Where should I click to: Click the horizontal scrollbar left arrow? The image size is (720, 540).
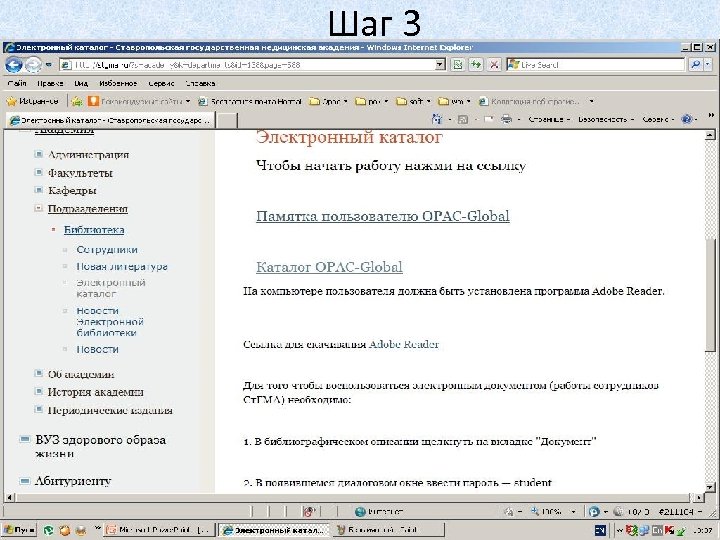coord(9,497)
